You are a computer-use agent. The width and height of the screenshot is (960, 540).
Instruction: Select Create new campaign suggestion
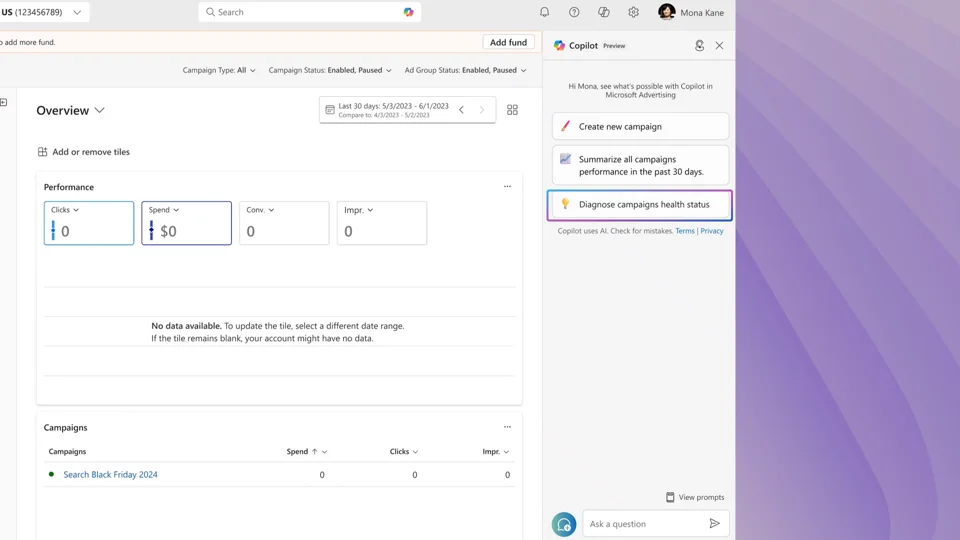(x=640, y=126)
